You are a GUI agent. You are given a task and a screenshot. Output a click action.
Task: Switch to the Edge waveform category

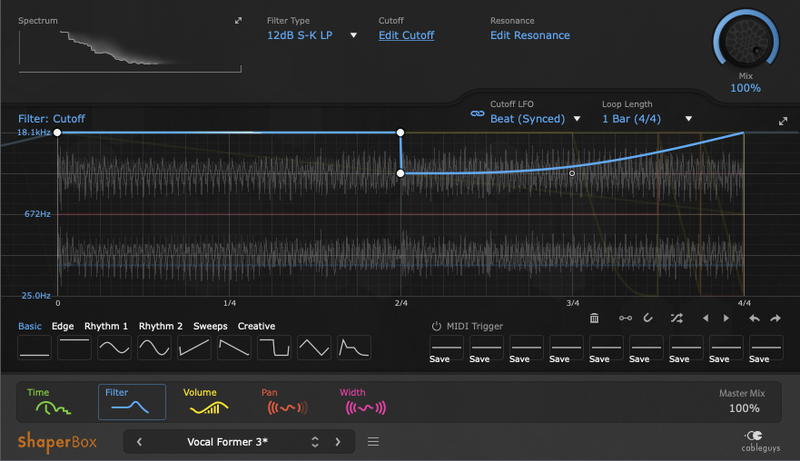click(x=63, y=326)
